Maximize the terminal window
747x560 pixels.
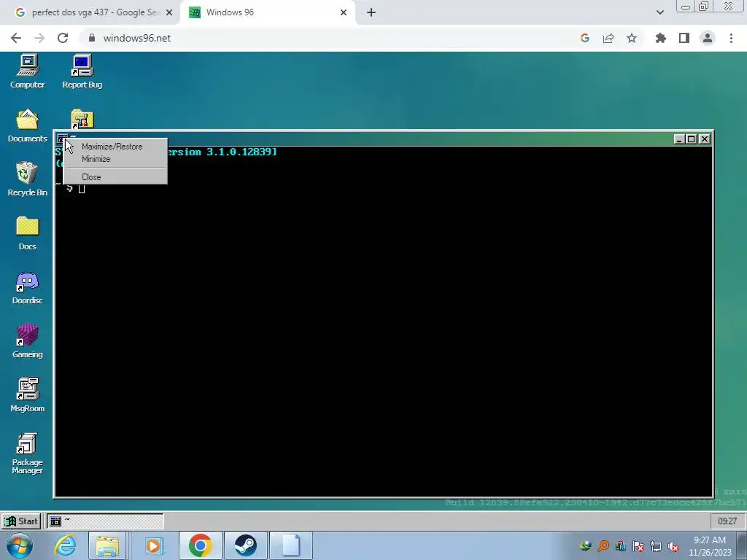692,139
